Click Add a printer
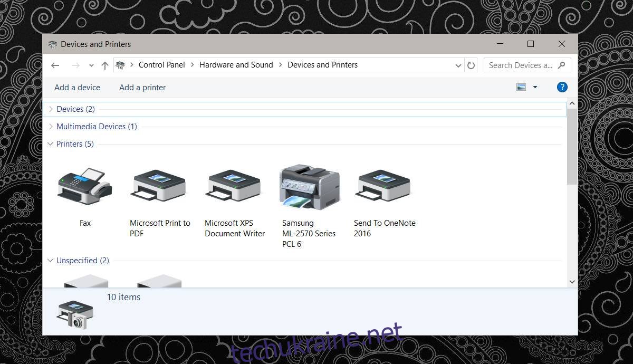Viewport: 633px width, 364px height. (x=142, y=88)
